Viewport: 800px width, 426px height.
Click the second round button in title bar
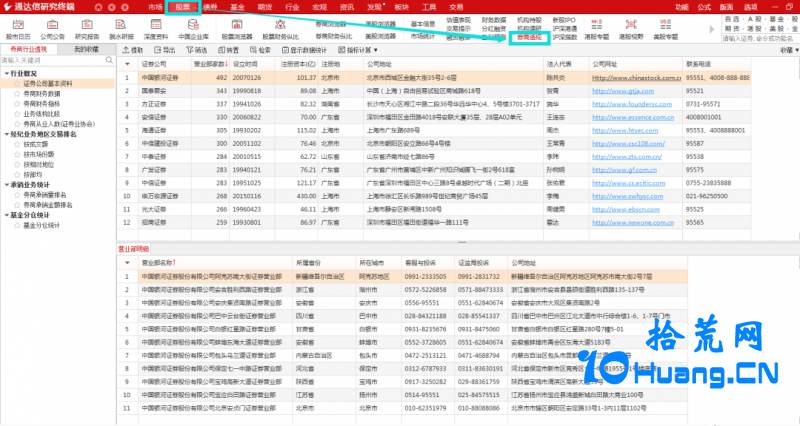tap(112, 7)
